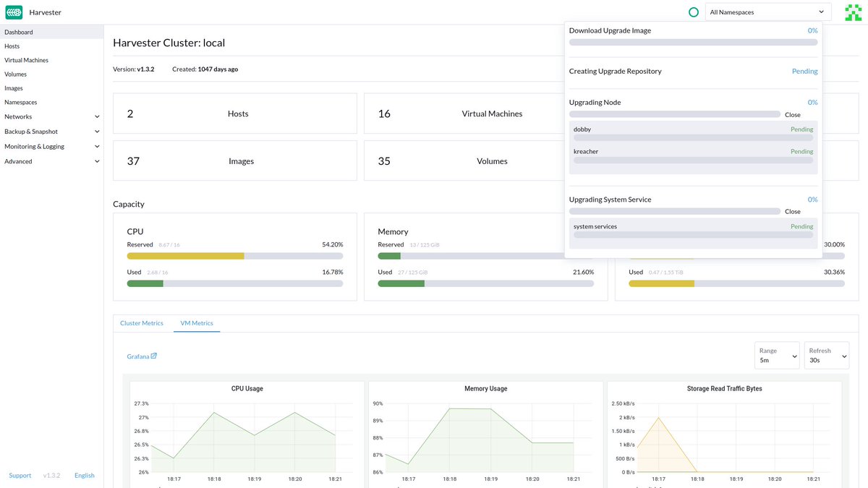Click the system services progress bar
The image size is (868, 488).
(x=693, y=235)
